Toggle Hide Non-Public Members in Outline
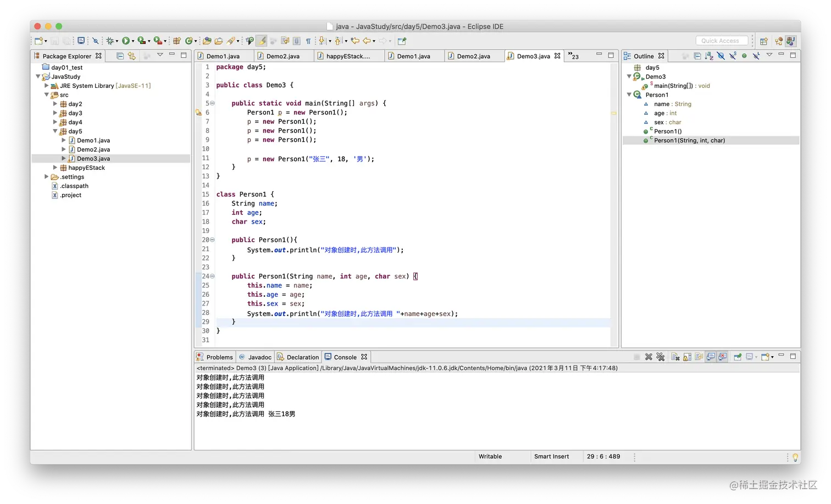 point(744,56)
